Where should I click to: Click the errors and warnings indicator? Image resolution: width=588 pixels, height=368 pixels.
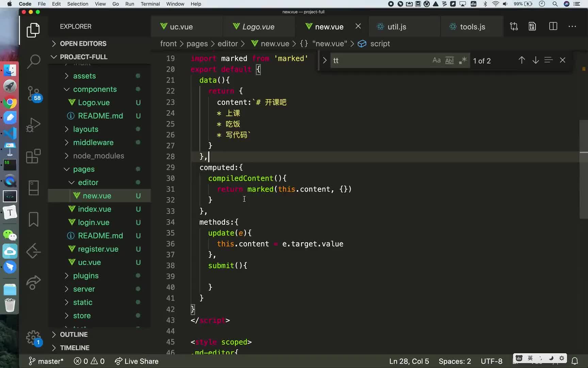pyautogui.click(x=89, y=361)
